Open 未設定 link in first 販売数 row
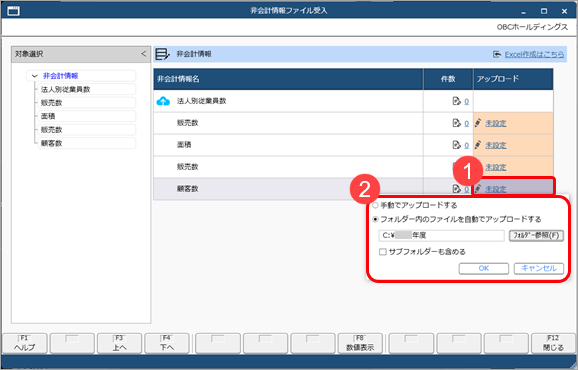The image size is (578, 370). 496,123
